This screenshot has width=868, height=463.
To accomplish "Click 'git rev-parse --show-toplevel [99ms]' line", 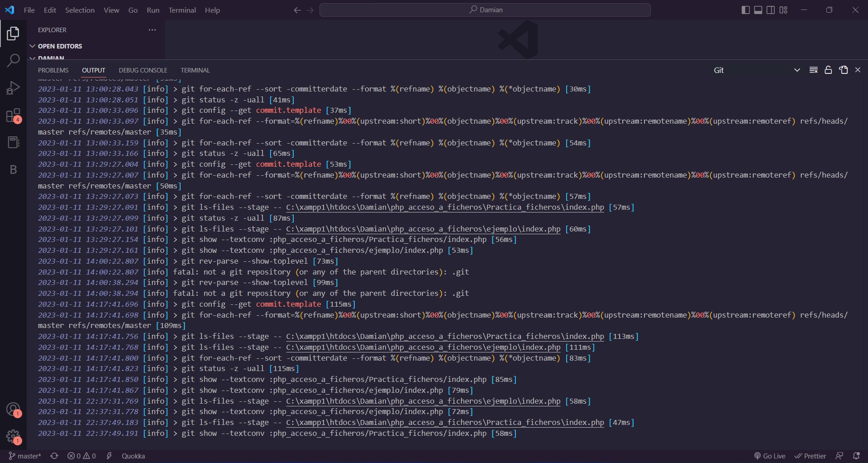I will click(x=188, y=283).
